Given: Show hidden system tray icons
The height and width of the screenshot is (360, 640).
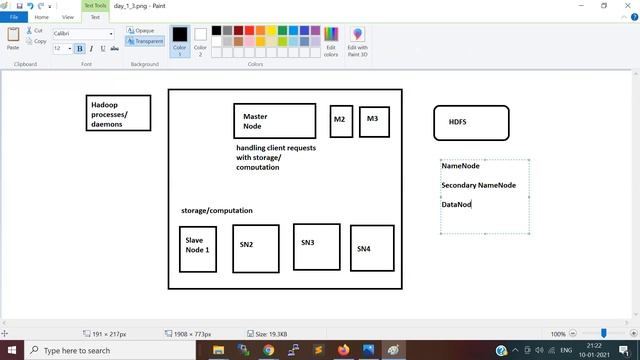Looking at the screenshot, I should pyautogui.click(x=515, y=350).
